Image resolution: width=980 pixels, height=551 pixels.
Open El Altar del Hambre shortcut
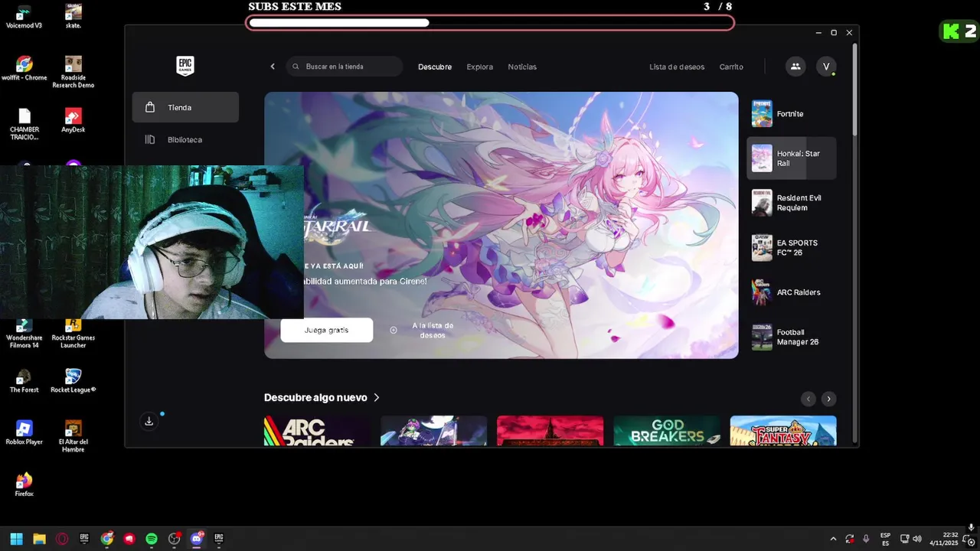click(73, 436)
